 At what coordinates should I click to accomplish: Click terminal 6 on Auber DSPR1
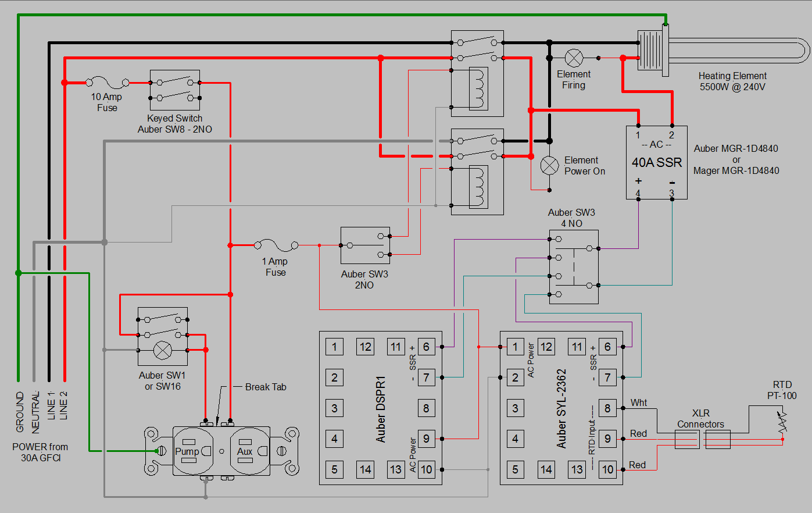point(426,347)
